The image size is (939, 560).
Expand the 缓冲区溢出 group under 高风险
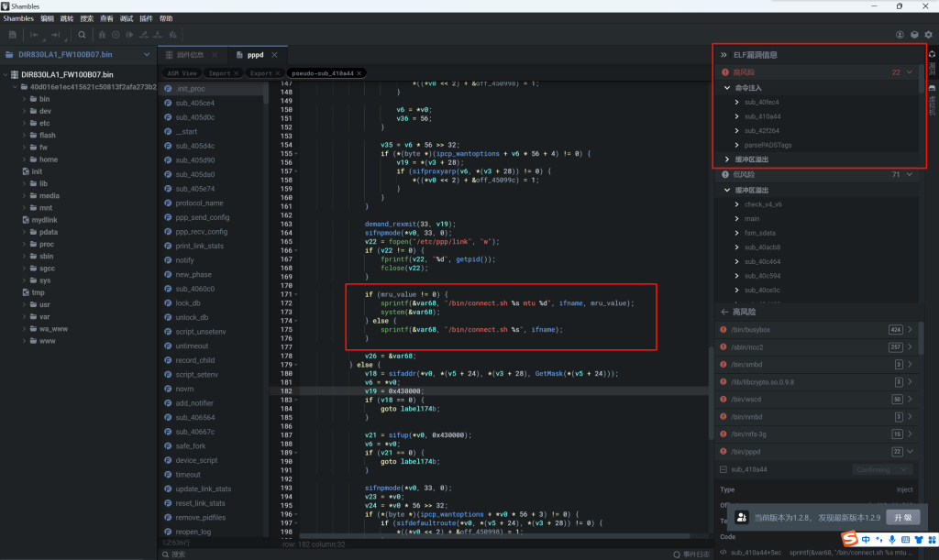click(727, 159)
